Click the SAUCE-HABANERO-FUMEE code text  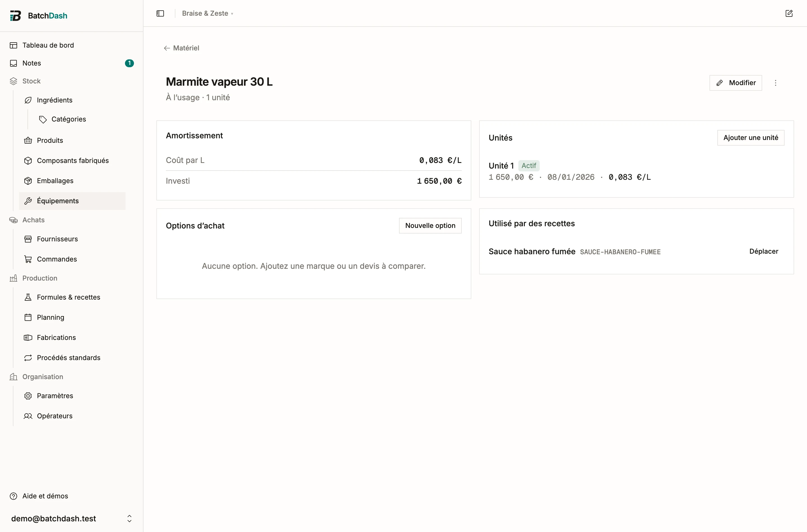620,252
